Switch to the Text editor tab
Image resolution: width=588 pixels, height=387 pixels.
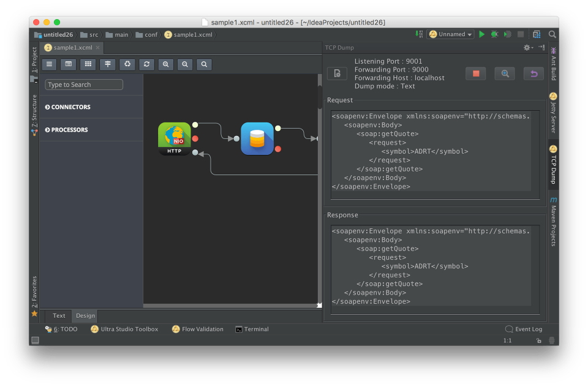click(59, 316)
